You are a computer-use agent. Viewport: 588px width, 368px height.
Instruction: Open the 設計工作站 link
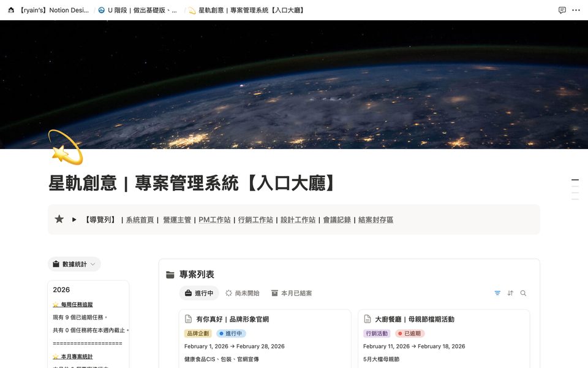(298, 220)
